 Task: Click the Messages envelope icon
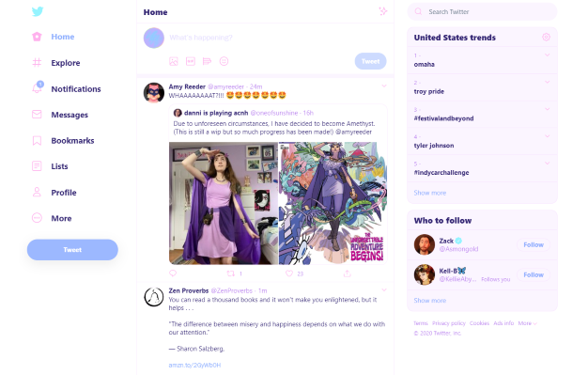click(37, 114)
